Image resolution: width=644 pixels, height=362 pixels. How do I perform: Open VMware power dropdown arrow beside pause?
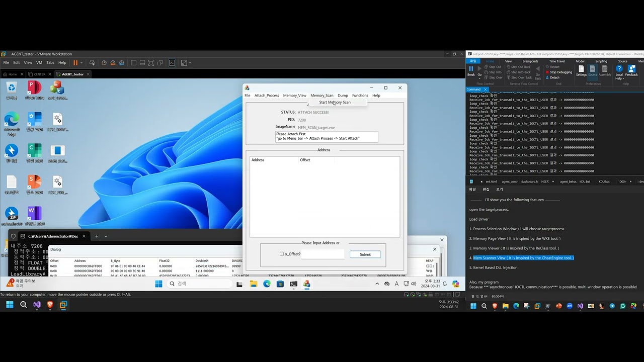[82, 63]
